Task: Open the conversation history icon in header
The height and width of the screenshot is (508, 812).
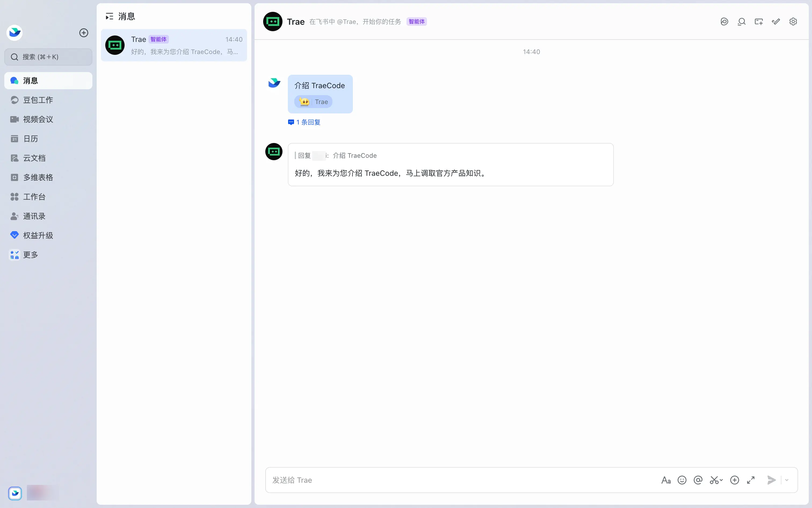Action: [x=724, y=22]
